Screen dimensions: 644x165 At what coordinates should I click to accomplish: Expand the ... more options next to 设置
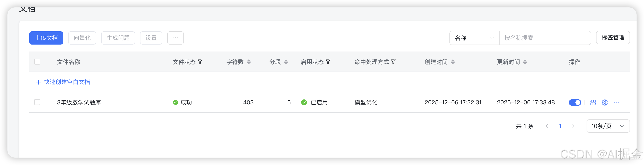click(175, 38)
